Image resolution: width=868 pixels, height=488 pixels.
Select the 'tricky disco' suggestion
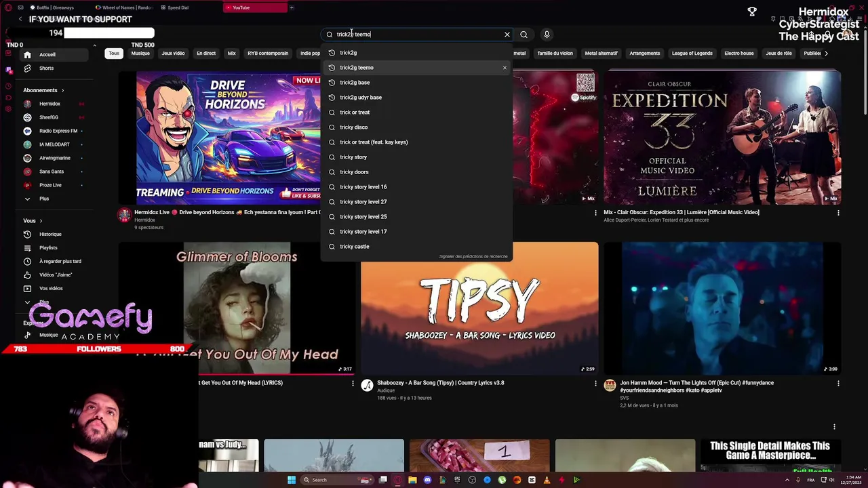pos(416,127)
